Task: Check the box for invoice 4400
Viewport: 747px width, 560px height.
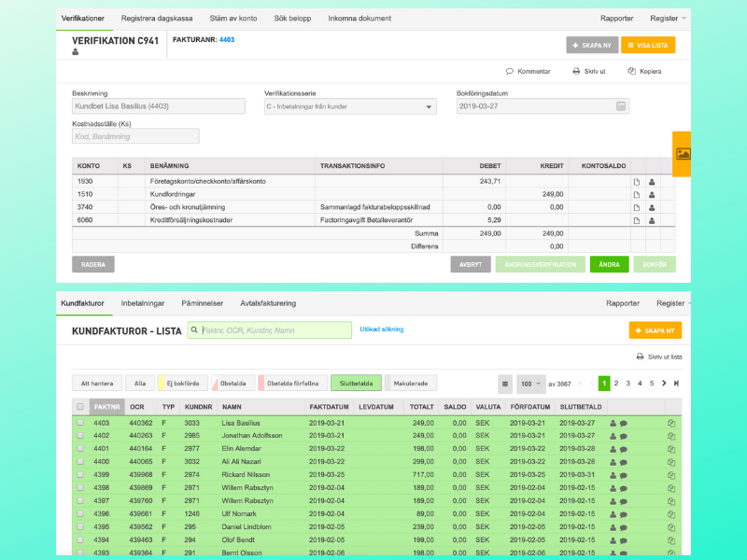Action: (x=80, y=462)
